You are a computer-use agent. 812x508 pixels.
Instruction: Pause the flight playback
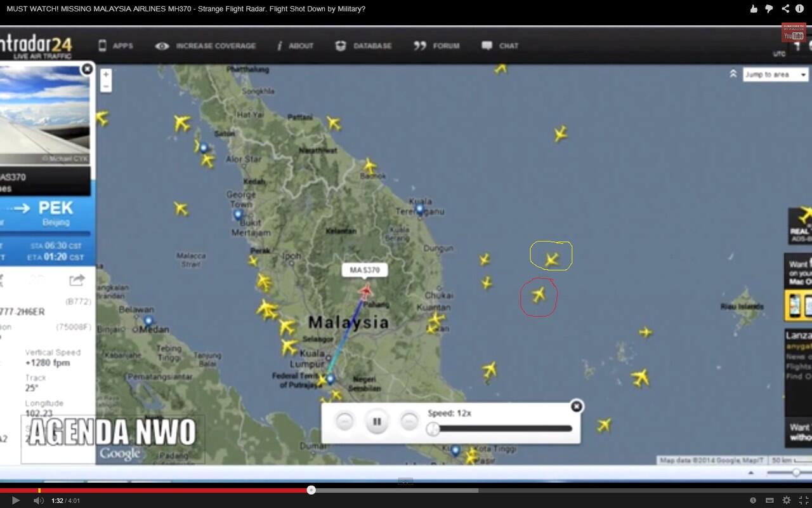point(377,421)
